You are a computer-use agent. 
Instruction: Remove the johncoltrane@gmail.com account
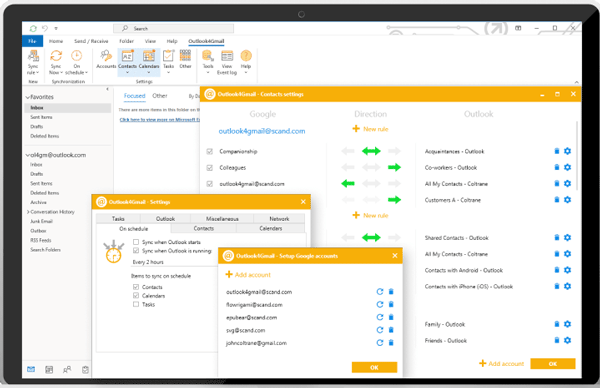pyautogui.click(x=391, y=342)
